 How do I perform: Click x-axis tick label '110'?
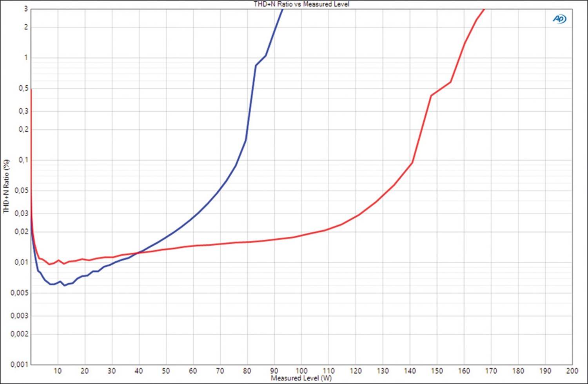tap(328, 371)
